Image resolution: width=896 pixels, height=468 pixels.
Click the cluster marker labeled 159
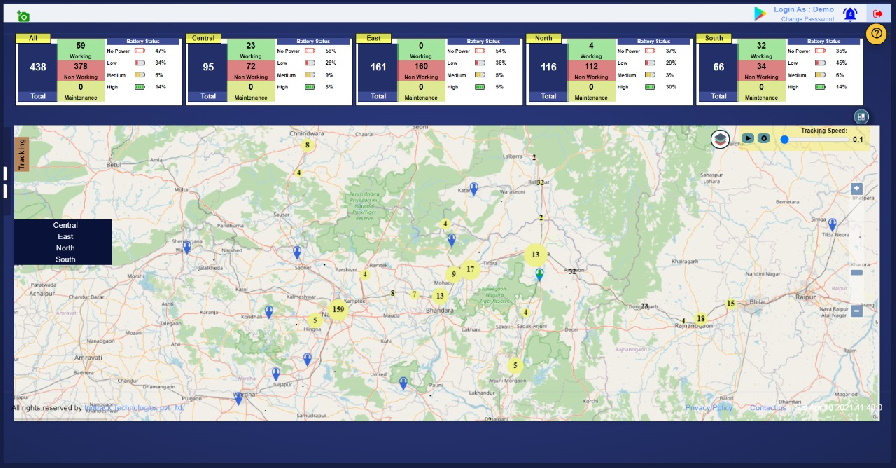(338, 310)
